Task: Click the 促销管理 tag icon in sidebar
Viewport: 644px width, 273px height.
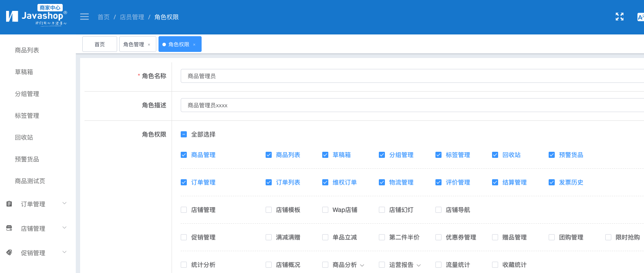Action: coord(9,253)
